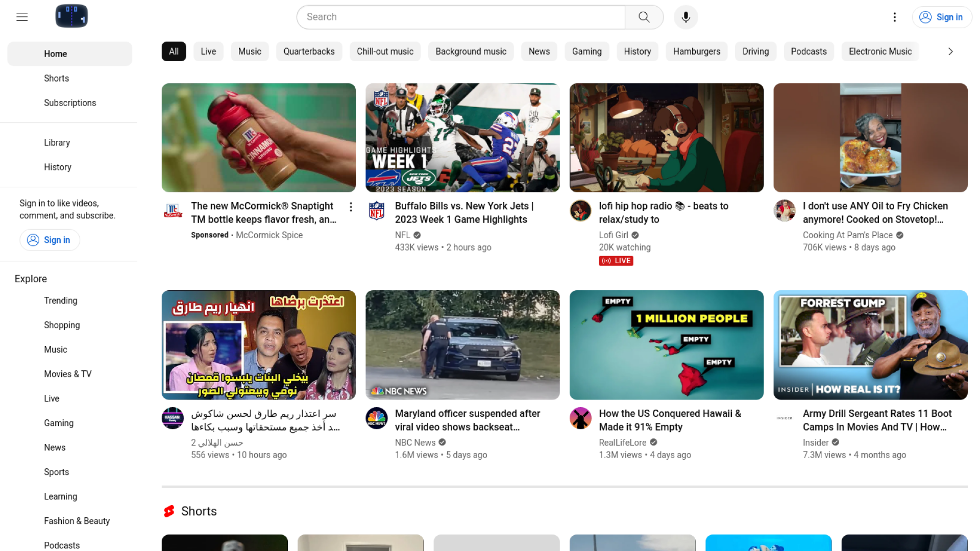This screenshot has height=551, width=980.
Task: Click the NFL channel avatar
Action: click(377, 210)
